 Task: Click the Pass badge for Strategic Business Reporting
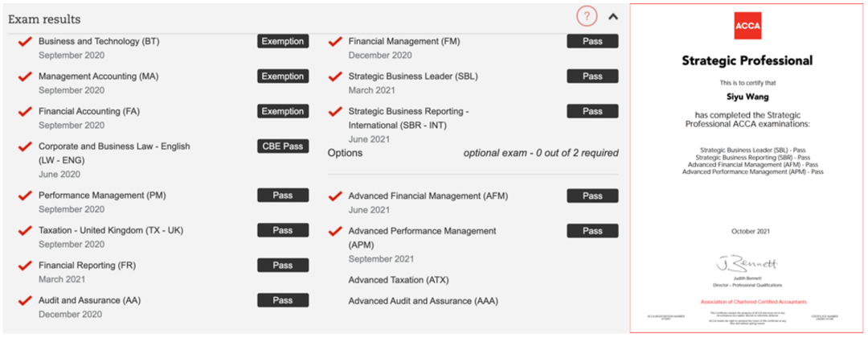pyautogui.click(x=592, y=111)
